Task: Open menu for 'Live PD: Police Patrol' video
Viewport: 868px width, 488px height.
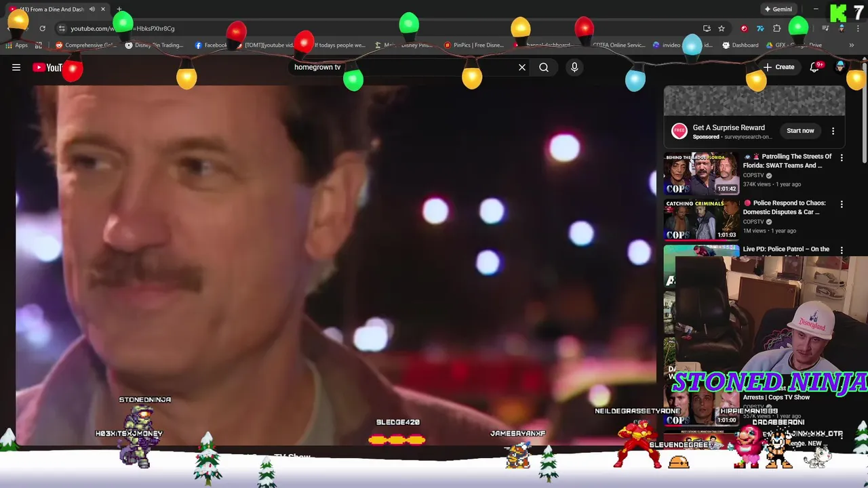Action: click(842, 250)
